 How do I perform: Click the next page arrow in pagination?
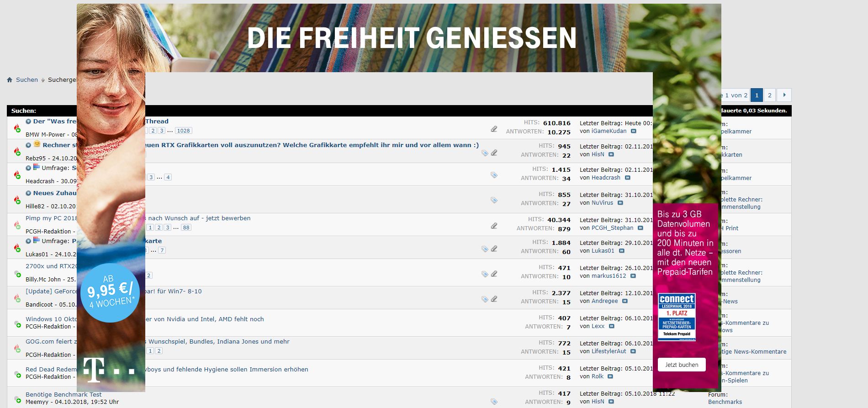pos(784,95)
